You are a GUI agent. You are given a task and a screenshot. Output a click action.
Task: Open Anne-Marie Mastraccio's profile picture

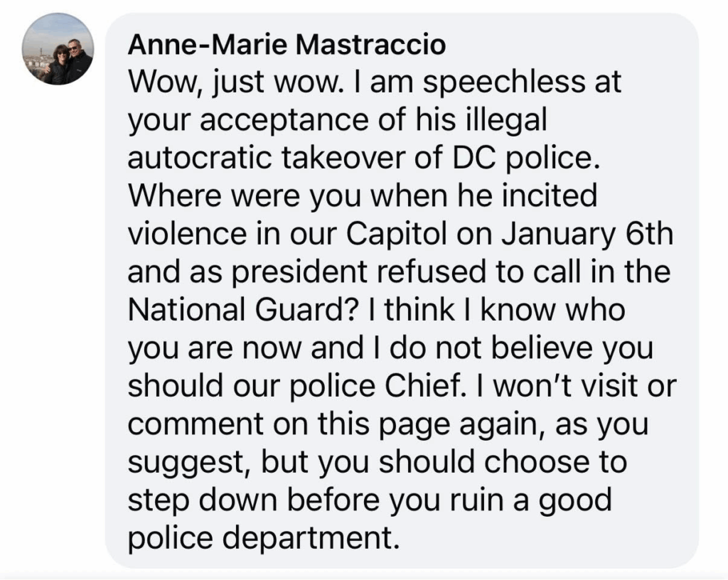tap(58, 49)
